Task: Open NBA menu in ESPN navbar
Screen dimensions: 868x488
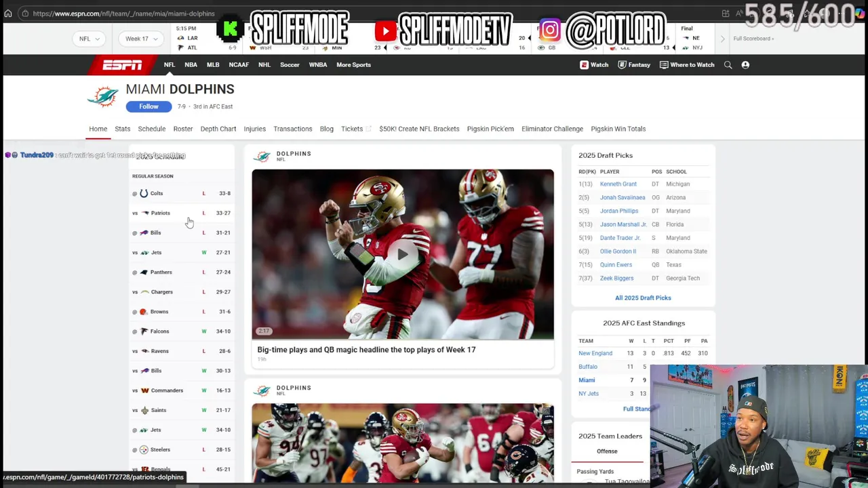Action: click(191, 65)
